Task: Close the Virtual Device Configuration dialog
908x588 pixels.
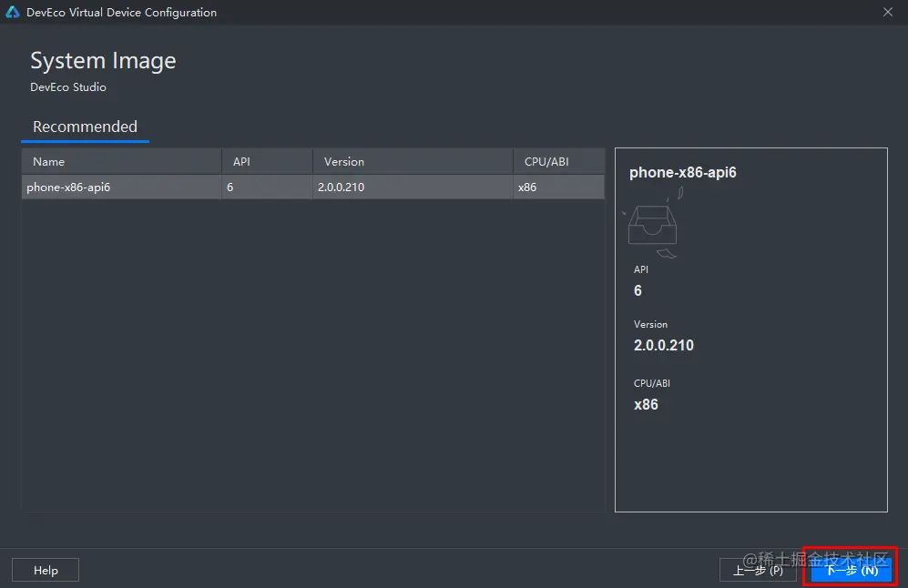Action: [x=888, y=12]
